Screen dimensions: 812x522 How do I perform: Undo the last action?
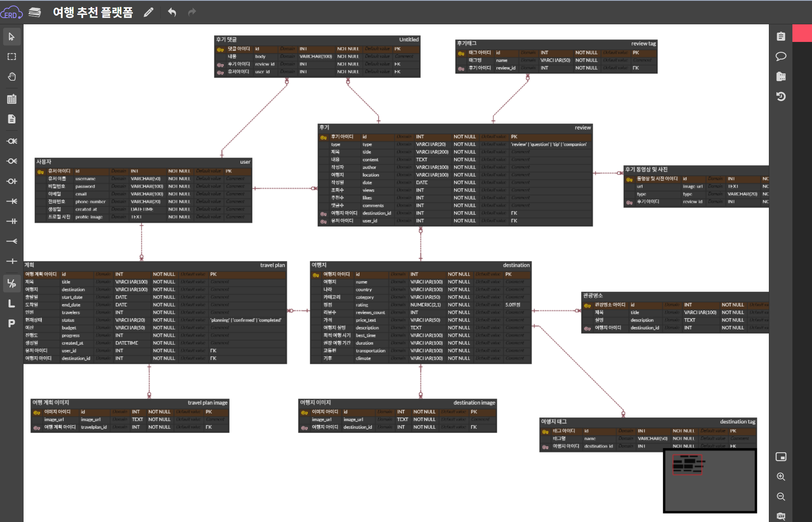click(x=172, y=13)
